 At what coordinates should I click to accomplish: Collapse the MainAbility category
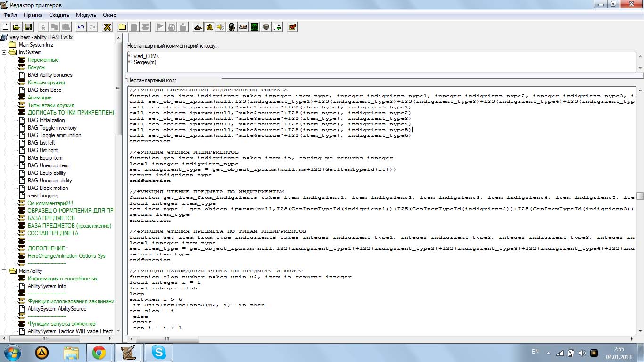4,271
